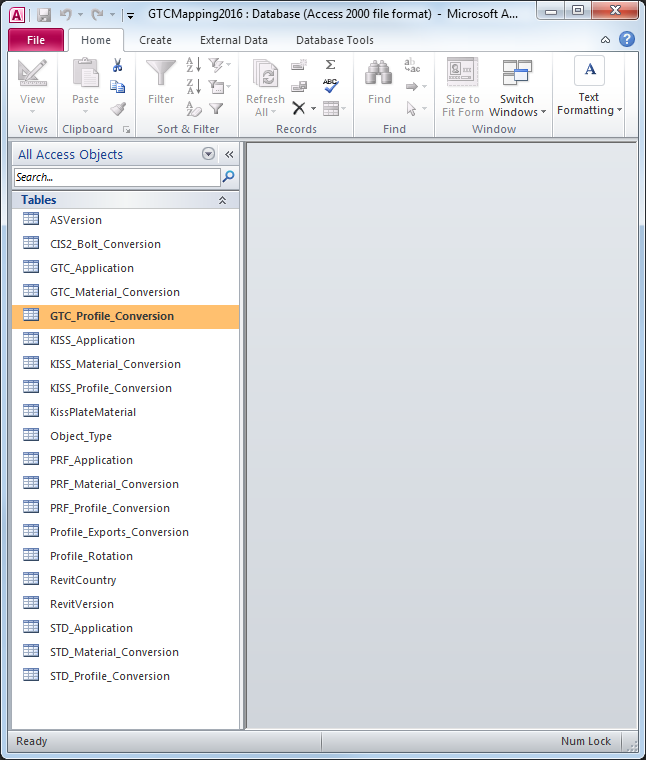
Task: Select the STD_Material_Conversion table
Action: click(x=126, y=652)
